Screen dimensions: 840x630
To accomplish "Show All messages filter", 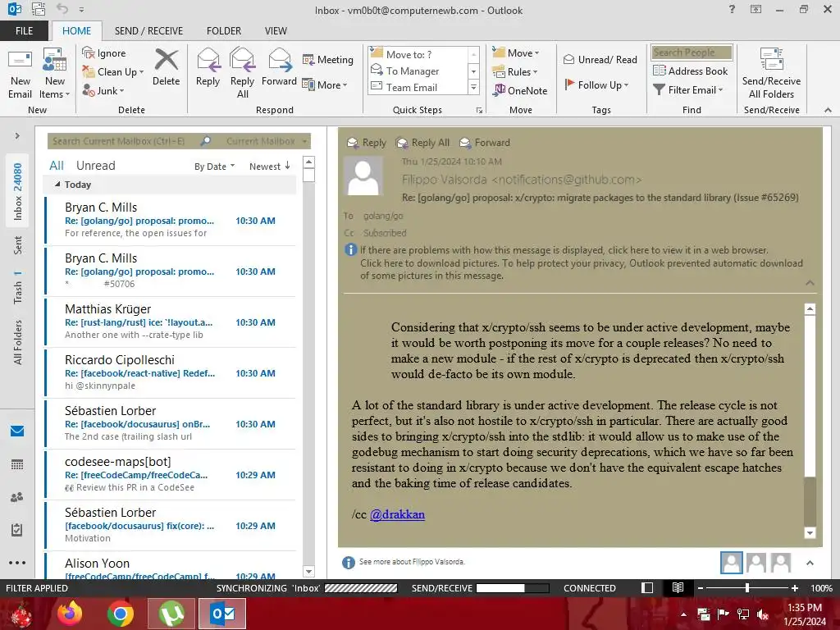I will pyautogui.click(x=57, y=166).
